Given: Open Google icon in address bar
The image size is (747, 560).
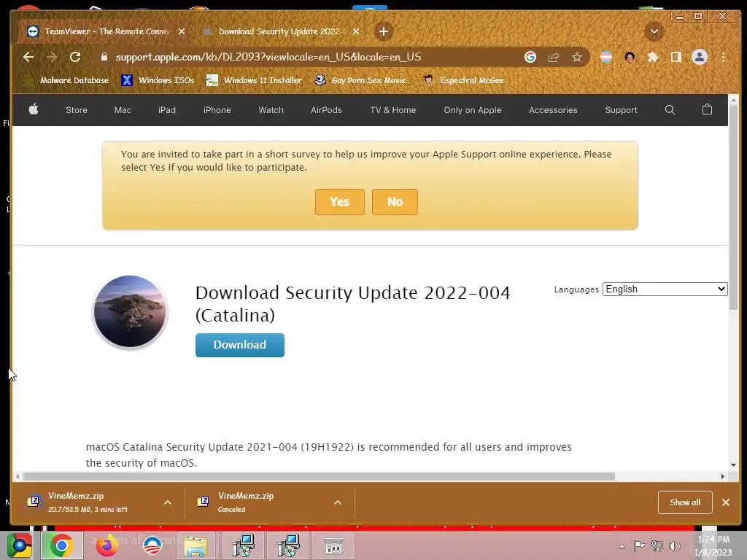Looking at the screenshot, I should 530,57.
